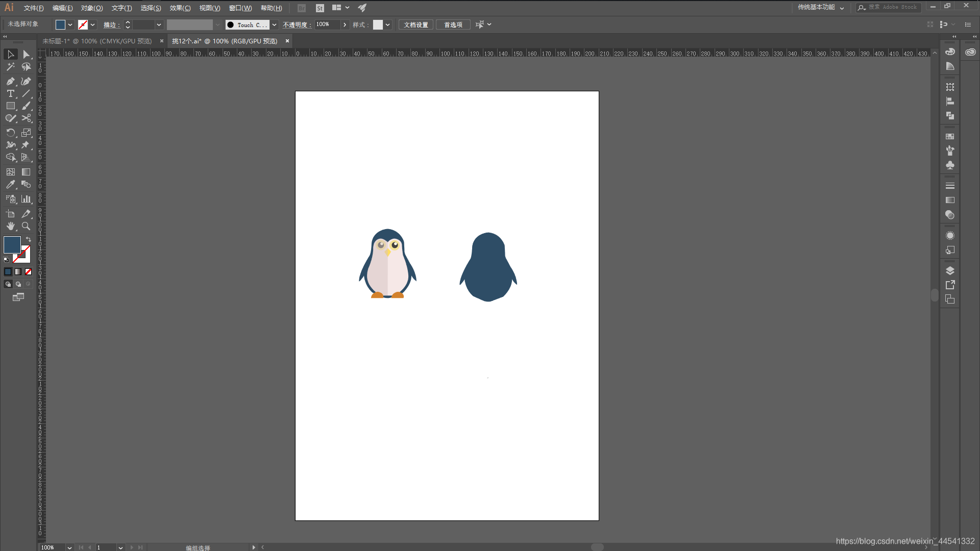Select the Shape Builder tool

[x=11, y=157]
